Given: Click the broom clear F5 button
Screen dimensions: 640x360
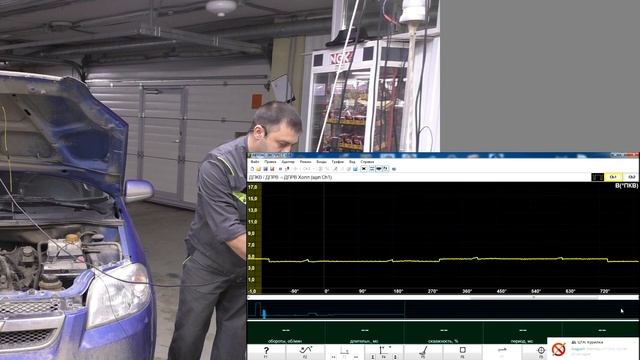Looking at the screenshot, I should (x=423, y=352).
